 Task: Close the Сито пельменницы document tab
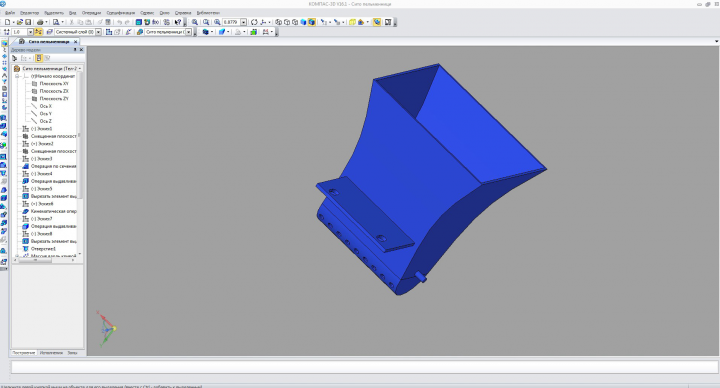(x=76, y=41)
